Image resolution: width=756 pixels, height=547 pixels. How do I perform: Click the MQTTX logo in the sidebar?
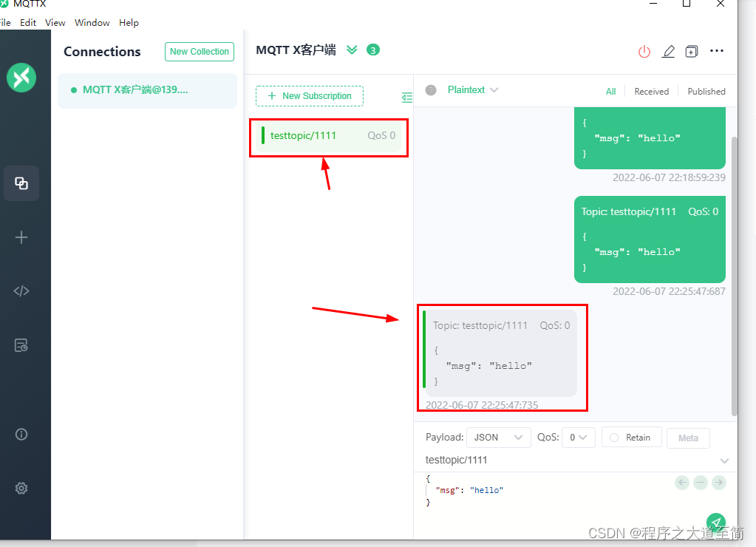[x=21, y=77]
